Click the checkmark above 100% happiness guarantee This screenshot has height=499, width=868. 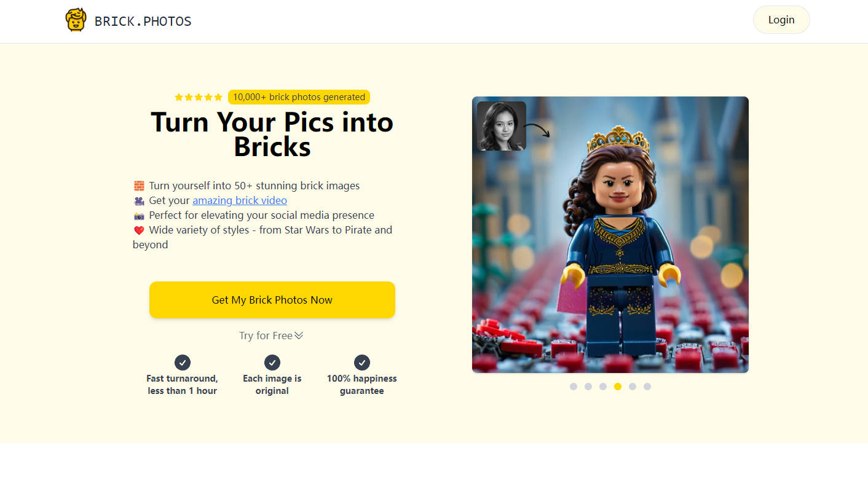click(x=361, y=363)
